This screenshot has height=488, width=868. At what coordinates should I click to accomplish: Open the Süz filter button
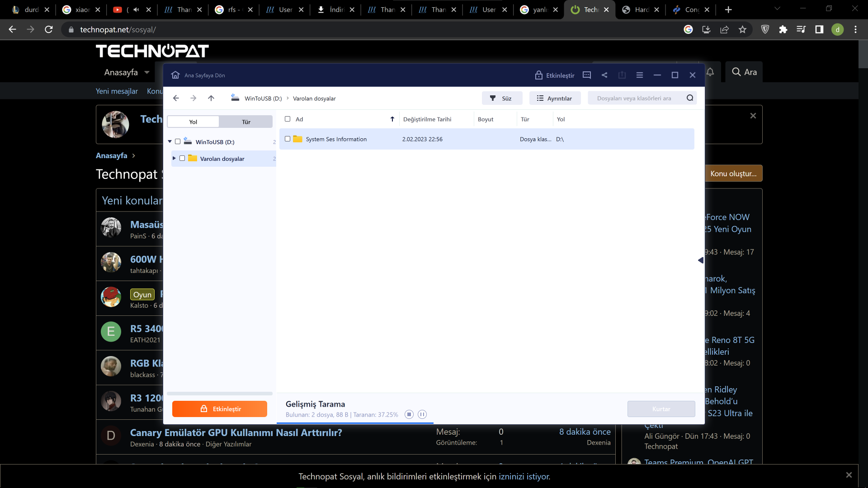point(501,98)
